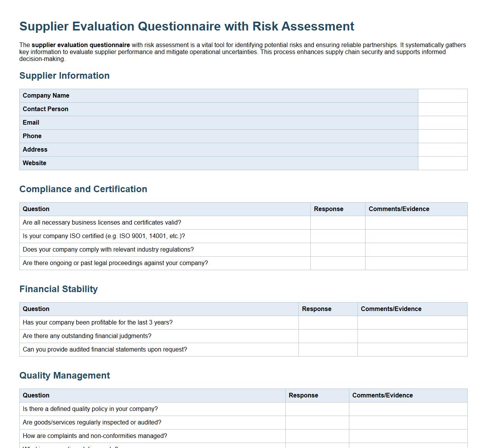This screenshot has height=448, width=487.
Task: Click the Email input cell
Action: pyautogui.click(x=442, y=122)
